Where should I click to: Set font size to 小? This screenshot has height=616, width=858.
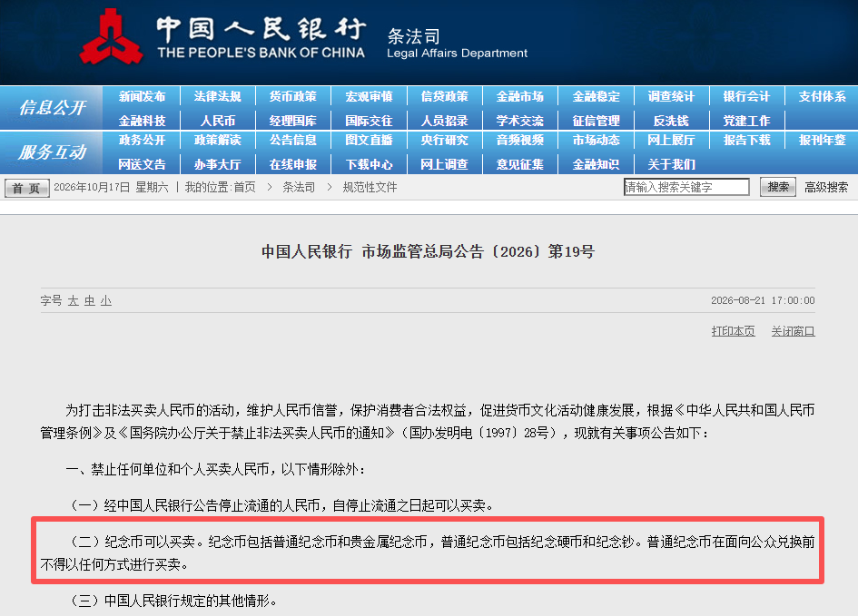pos(106,300)
